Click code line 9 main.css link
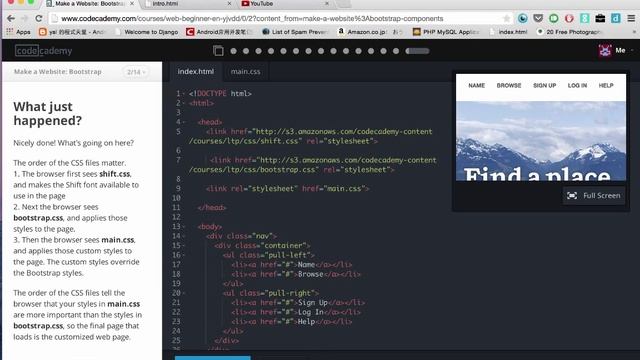 coord(287,189)
